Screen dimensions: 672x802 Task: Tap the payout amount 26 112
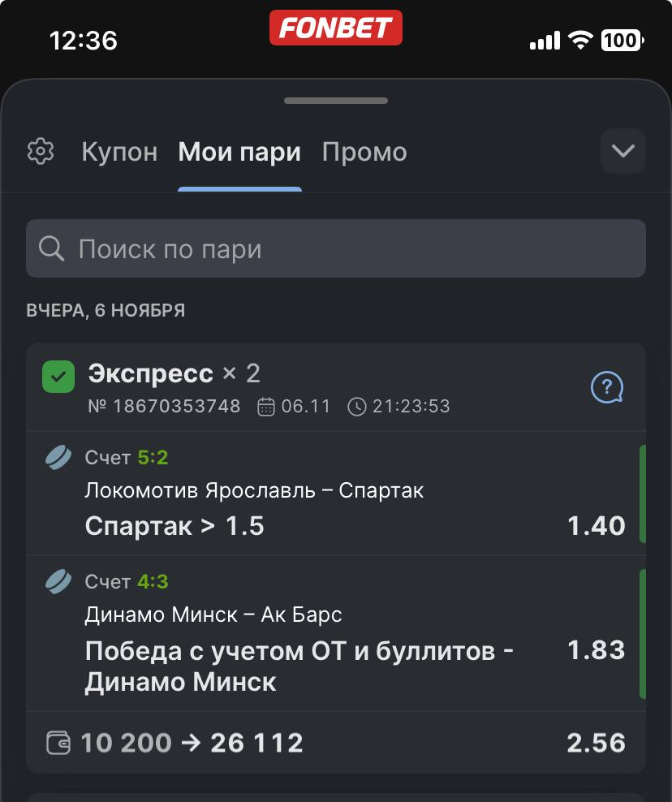tap(256, 743)
